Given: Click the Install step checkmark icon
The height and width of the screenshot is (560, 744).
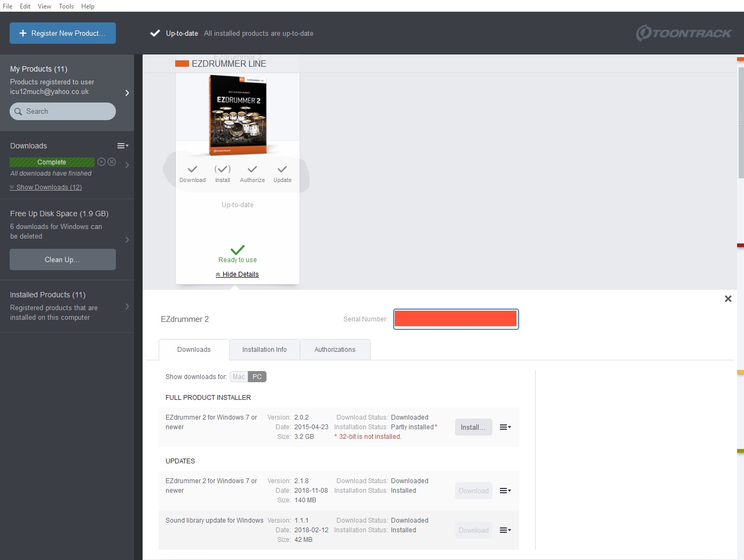Looking at the screenshot, I should click(x=223, y=169).
